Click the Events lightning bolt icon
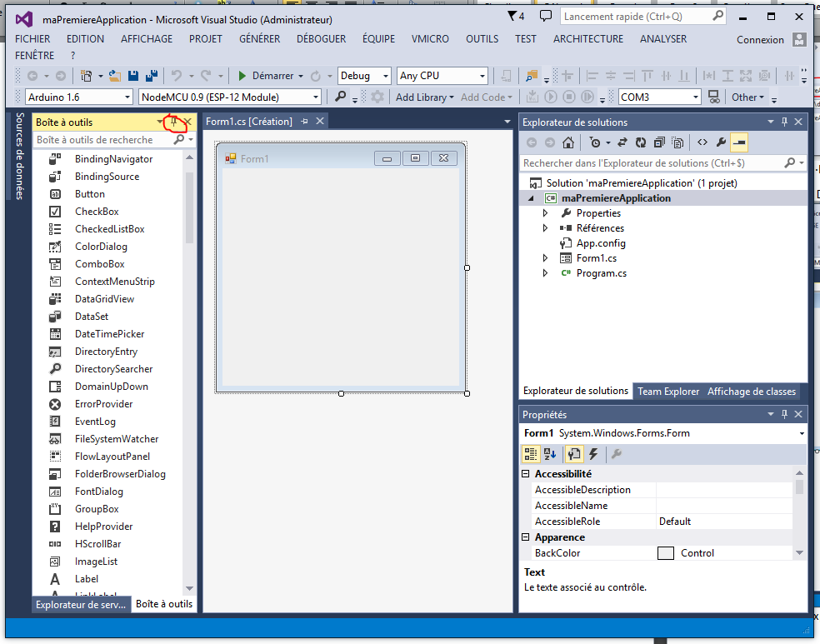Image resolution: width=820 pixels, height=644 pixels. (x=593, y=454)
